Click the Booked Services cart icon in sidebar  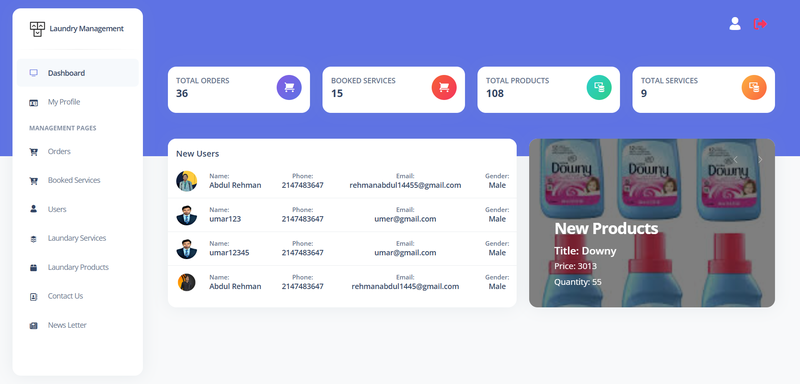(34, 181)
